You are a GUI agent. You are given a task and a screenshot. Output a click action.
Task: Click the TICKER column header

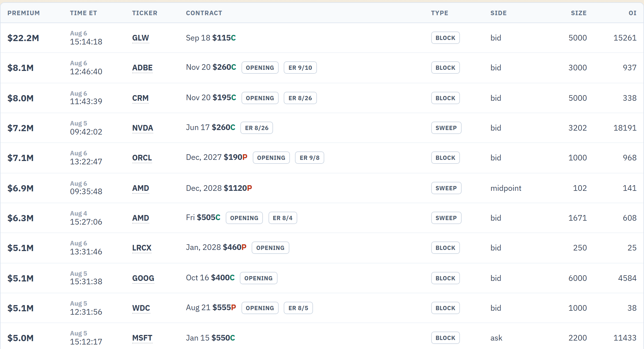tap(145, 13)
